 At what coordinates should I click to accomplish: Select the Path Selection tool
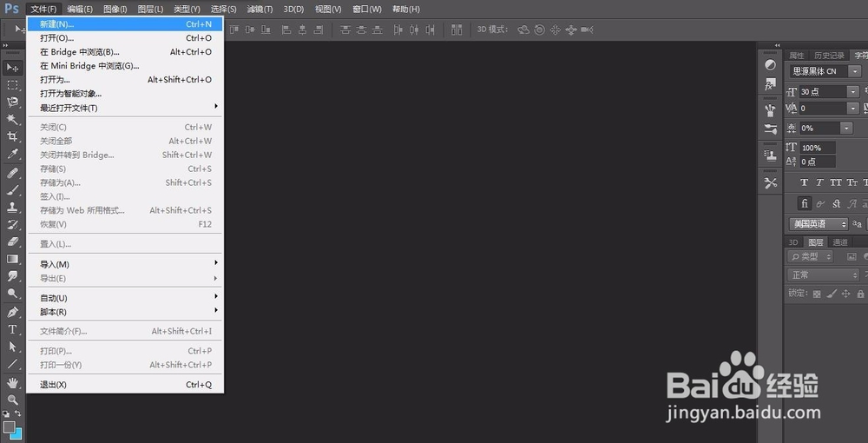12,347
